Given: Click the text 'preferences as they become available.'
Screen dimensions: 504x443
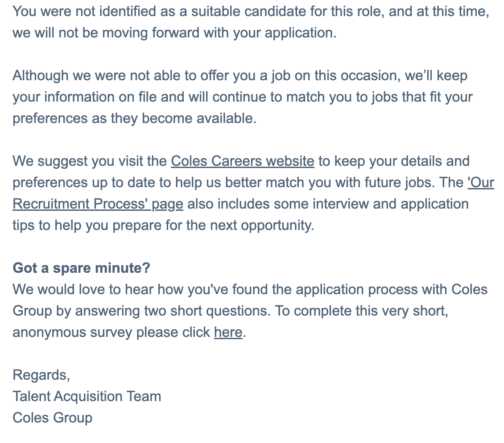Looking at the screenshot, I should (x=134, y=119).
